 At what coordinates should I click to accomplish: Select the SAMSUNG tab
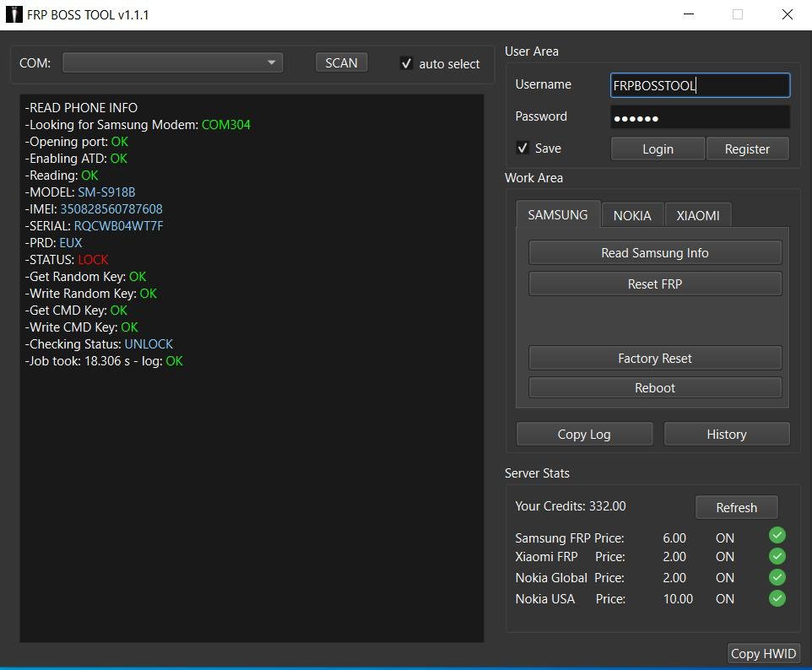[558, 214]
